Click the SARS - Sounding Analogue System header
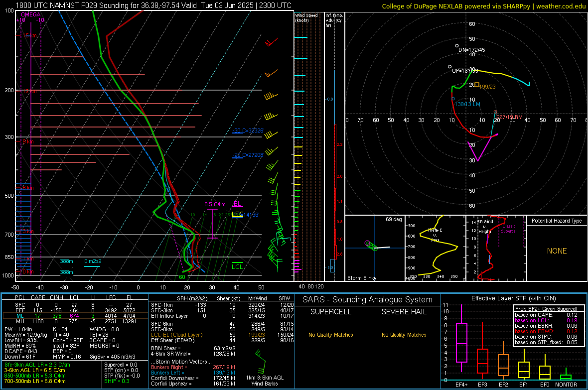 point(367,300)
